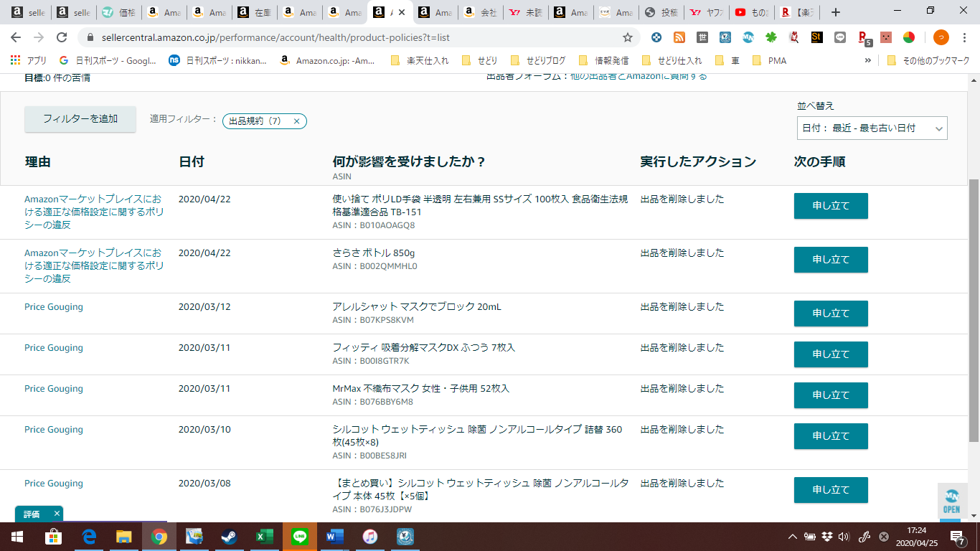Remove the 出品規約 (7) filter chip
The height and width of the screenshot is (551, 980).
click(x=296, y=121)
